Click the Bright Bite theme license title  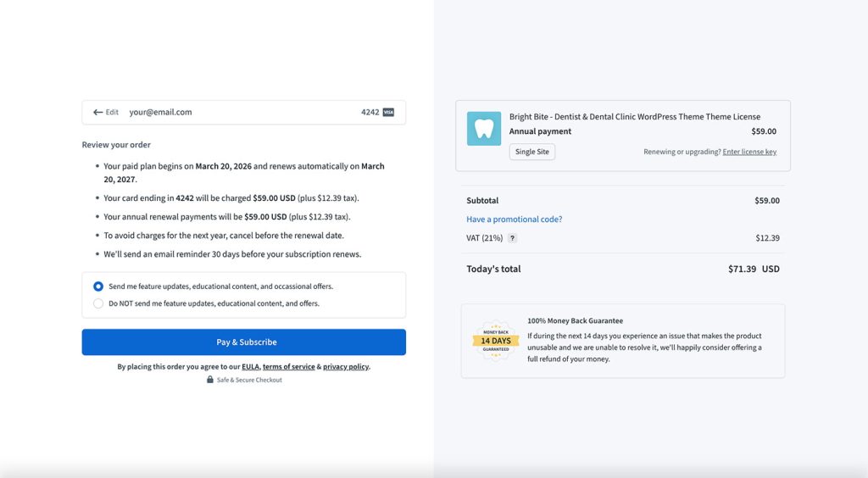(x=634, y=117)
